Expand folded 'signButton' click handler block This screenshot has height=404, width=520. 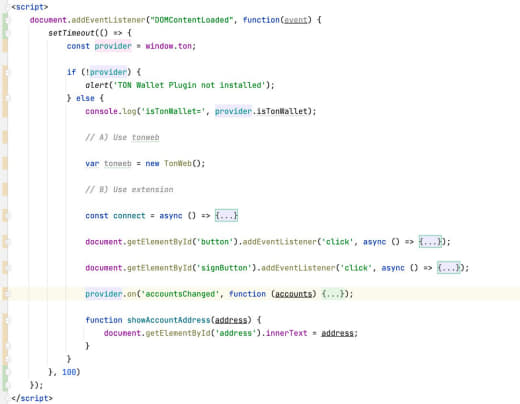[x=449, y=268]
